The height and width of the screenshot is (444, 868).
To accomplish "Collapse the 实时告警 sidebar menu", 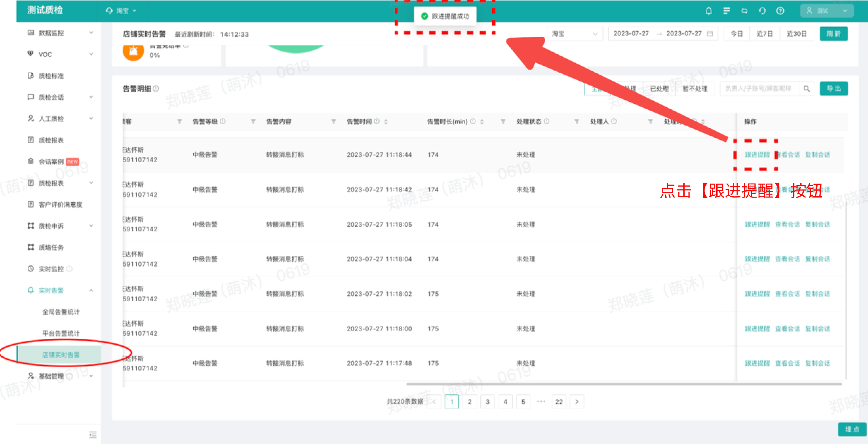I will pyautogui.click(x=91, y=290).
